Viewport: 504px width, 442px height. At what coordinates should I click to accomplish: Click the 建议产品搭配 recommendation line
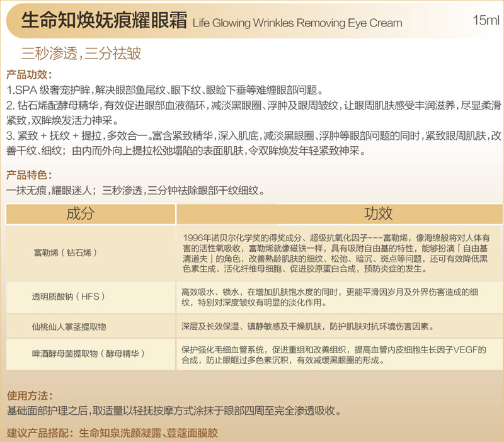click(112, 433)
